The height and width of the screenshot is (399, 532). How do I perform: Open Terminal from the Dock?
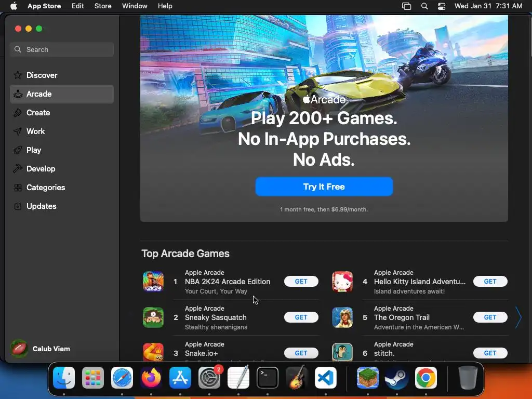click(268, 378)
